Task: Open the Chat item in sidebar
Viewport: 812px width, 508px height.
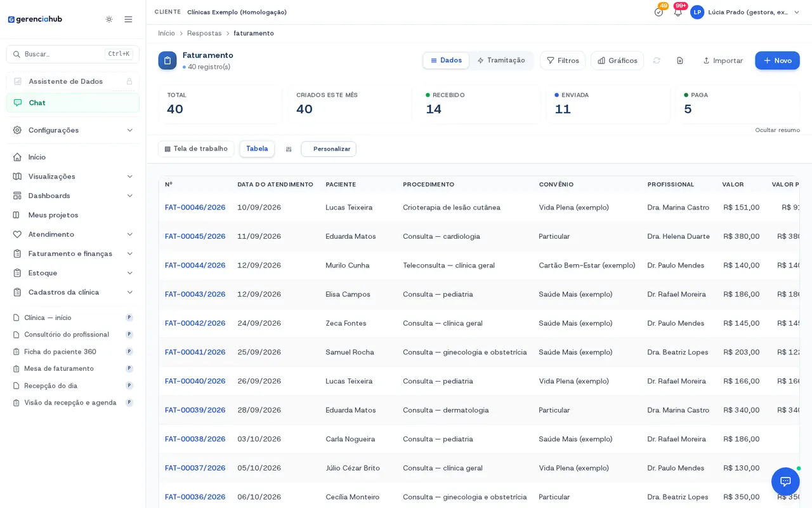Action: (x=73, y=103)
